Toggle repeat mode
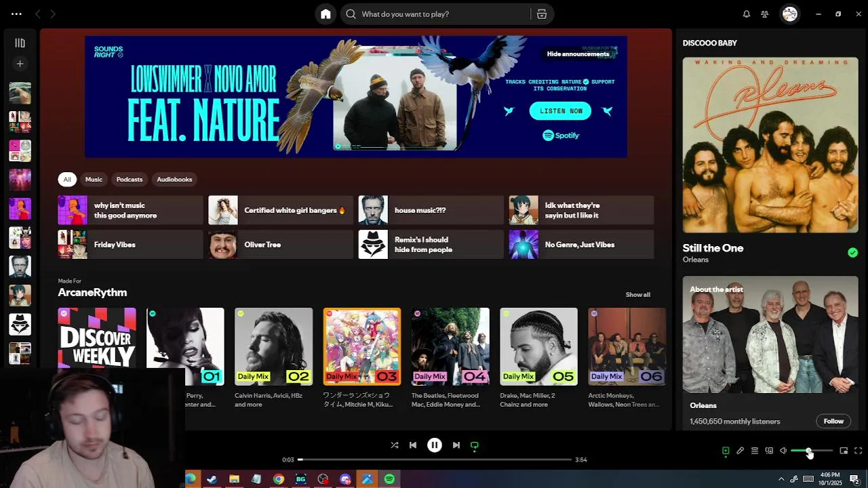 (x=475, y=445)
